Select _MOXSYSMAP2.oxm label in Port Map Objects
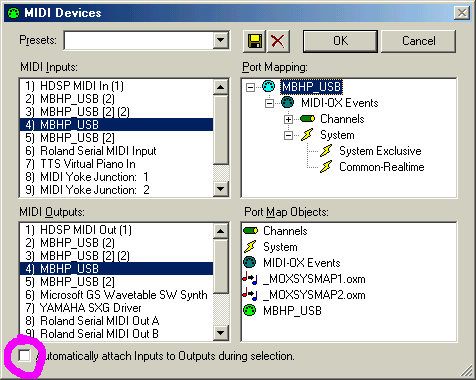476x380 pixels. 314,295
